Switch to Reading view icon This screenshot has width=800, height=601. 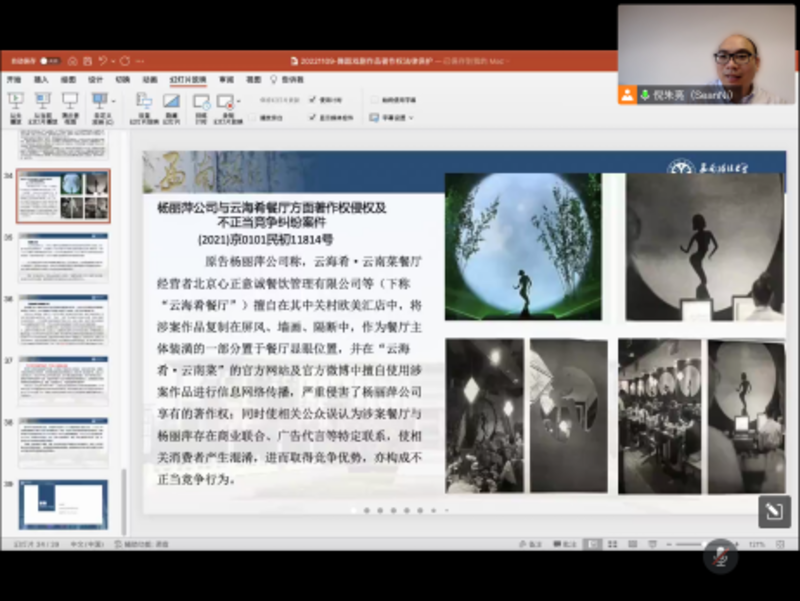coord(633,544)
